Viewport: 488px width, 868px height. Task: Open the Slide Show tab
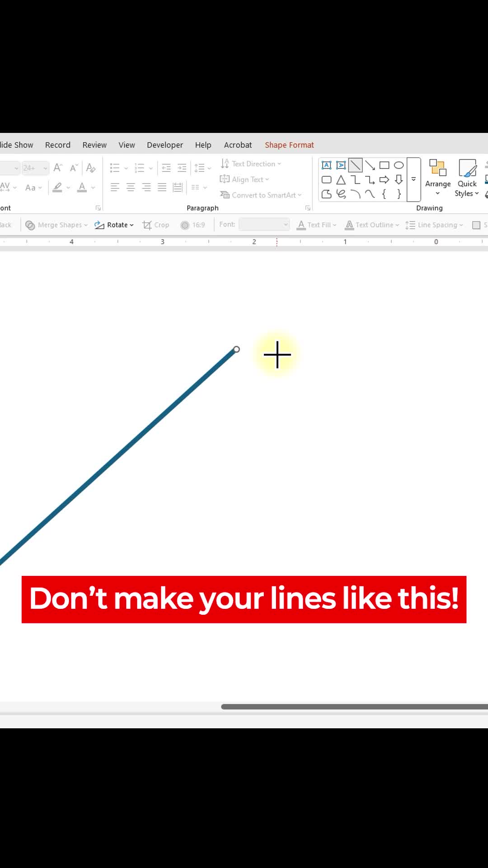pyautogui.click(x=17, y=145)
